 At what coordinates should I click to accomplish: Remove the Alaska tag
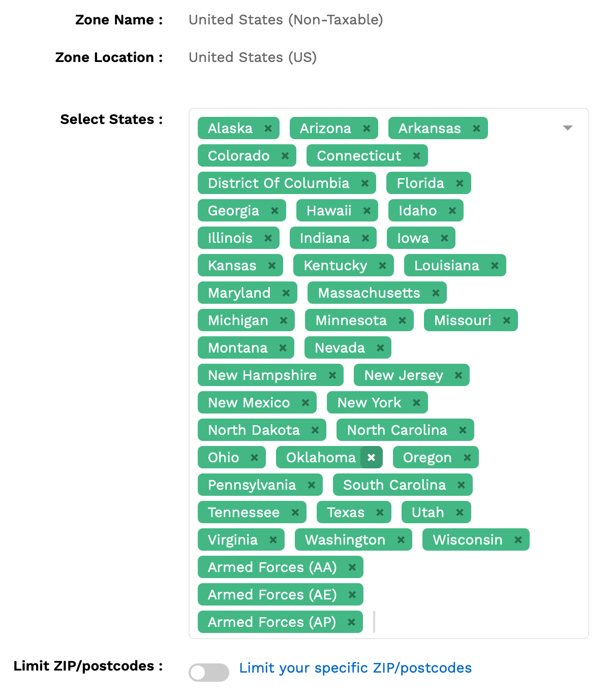pyautogui.click(x=268, y=129)
